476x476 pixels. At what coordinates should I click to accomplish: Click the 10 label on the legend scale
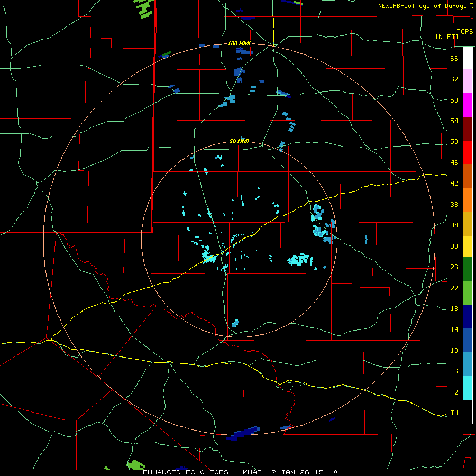point(454,350)
